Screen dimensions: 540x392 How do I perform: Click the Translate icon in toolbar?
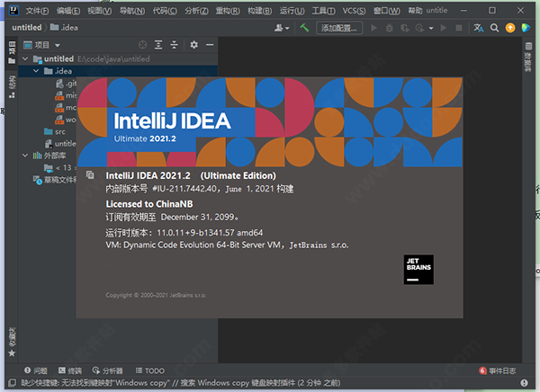click(479, 28)
